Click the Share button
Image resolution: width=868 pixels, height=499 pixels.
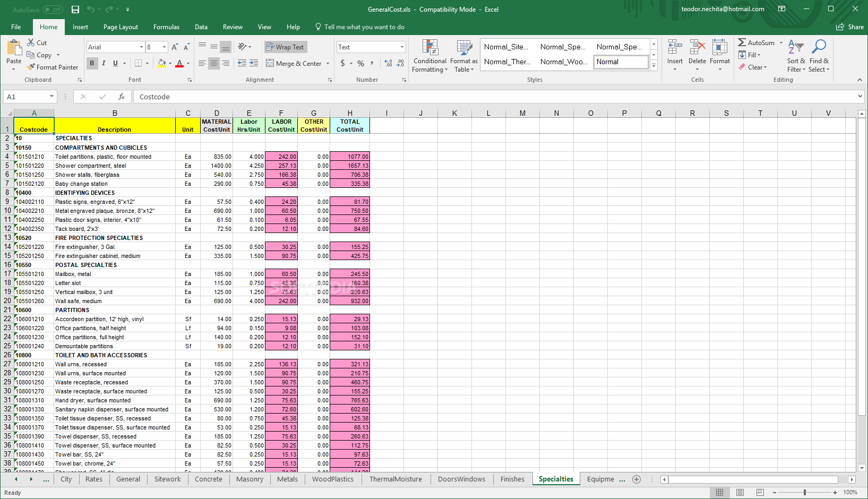tap(849, 27)
